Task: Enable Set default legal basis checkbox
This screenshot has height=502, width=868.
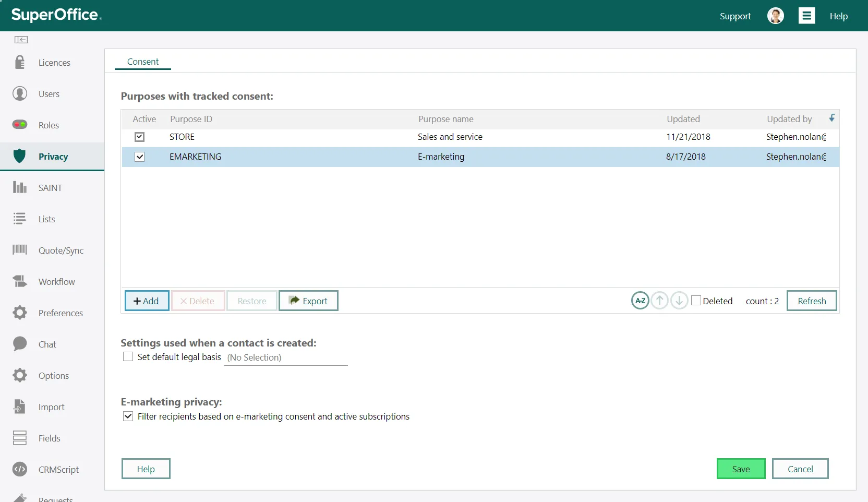Action: point(128,357)
